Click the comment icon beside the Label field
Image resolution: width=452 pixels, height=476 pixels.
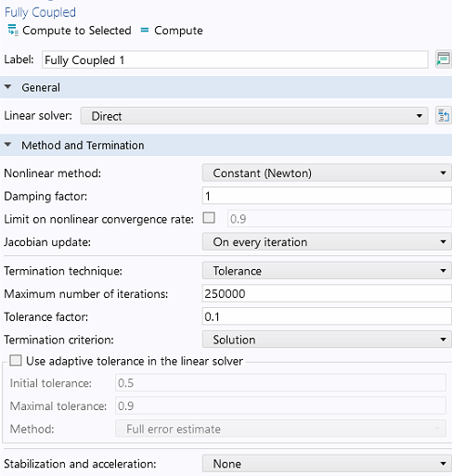coord(443,59)
